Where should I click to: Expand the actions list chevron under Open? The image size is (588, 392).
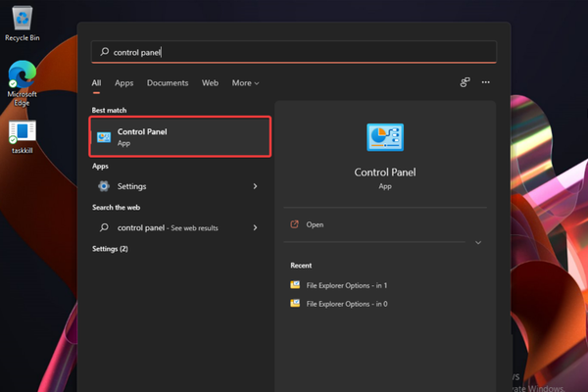pos(477,242)
